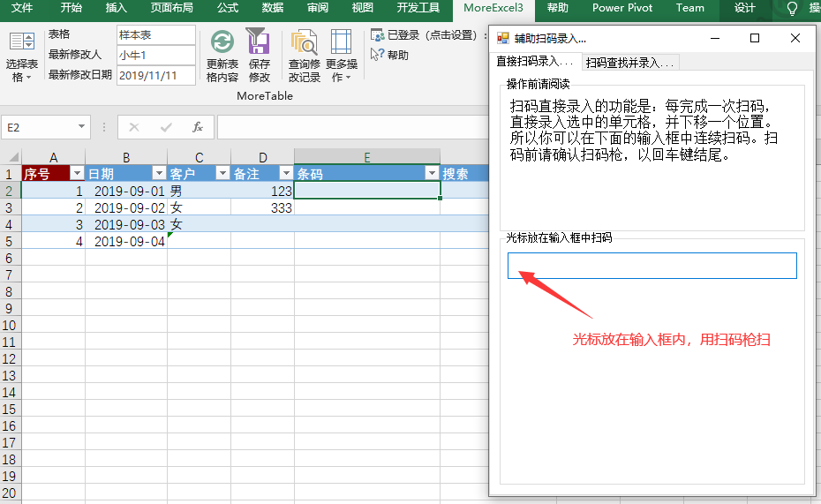Switch to the 扫码查找并录入 tab

[x=630, y=63]
